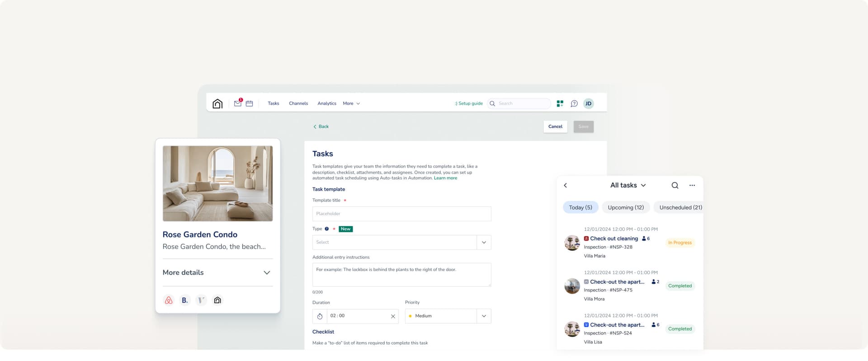Clear the duration with the X icon

[x=393, y=316]
